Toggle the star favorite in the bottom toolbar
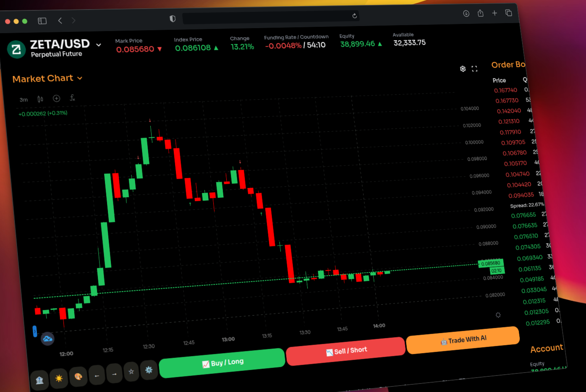The image size is (586, 392). (131, 371)
